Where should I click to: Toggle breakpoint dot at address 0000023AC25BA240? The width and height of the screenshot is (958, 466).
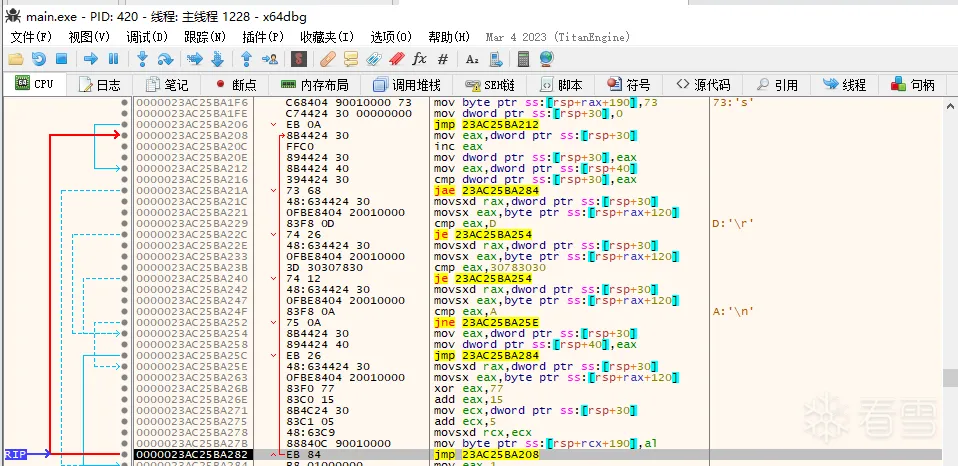[125, 279]
